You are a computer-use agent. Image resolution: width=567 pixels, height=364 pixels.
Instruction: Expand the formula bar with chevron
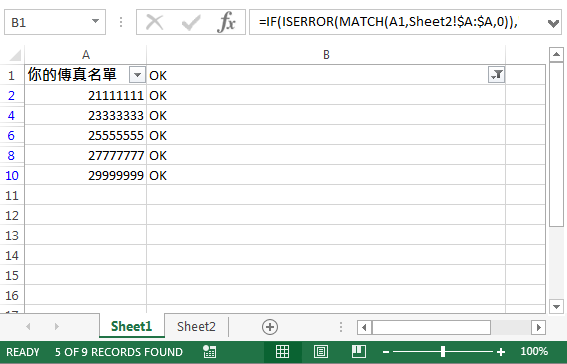[553, 24]
